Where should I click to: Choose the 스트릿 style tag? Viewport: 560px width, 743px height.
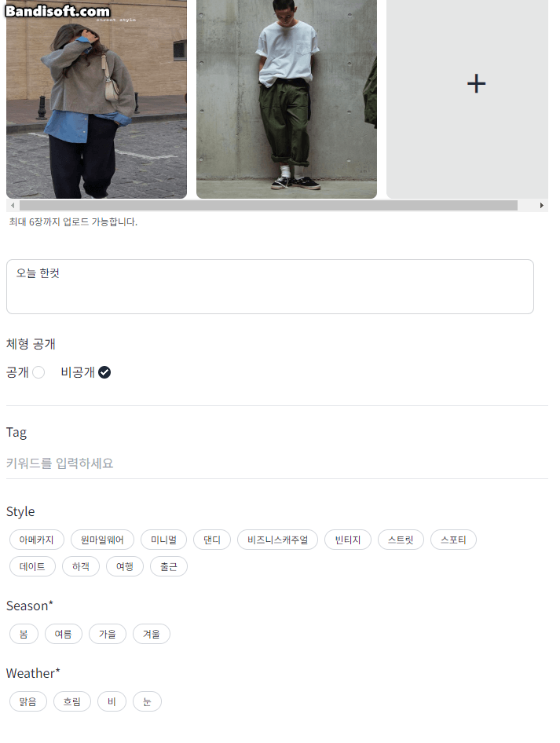401,540
